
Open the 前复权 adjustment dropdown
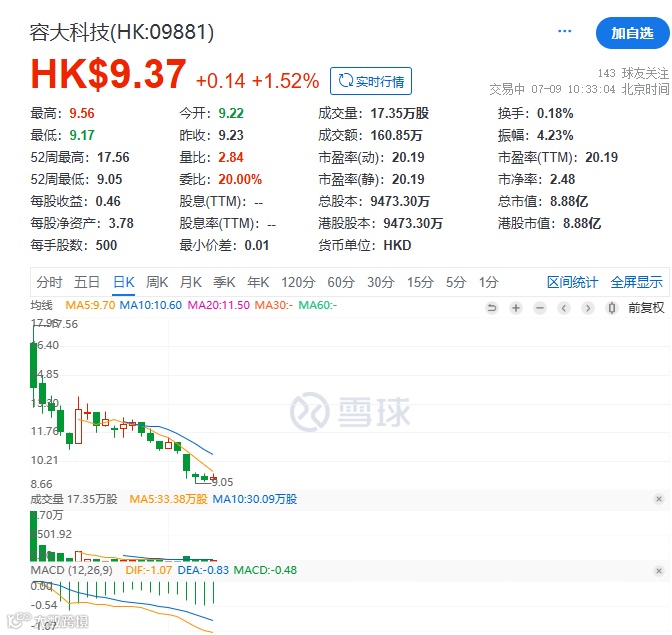point(646,308)
